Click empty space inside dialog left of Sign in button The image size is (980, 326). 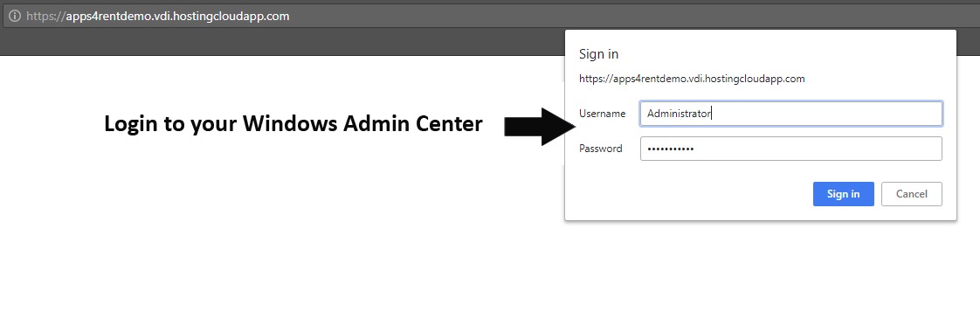click(x=687, y=194)
